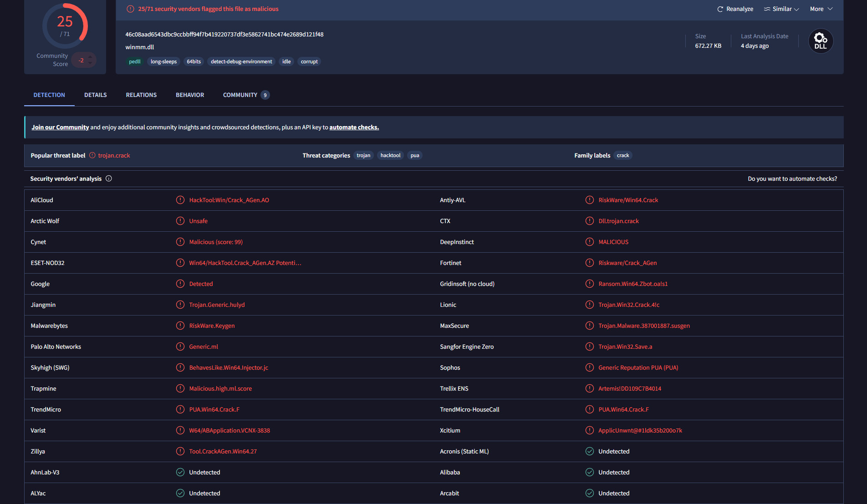Click AliCloud's malicious alert icon
Viewport: 867px width, 504px height.
click(x=180, y=200)
